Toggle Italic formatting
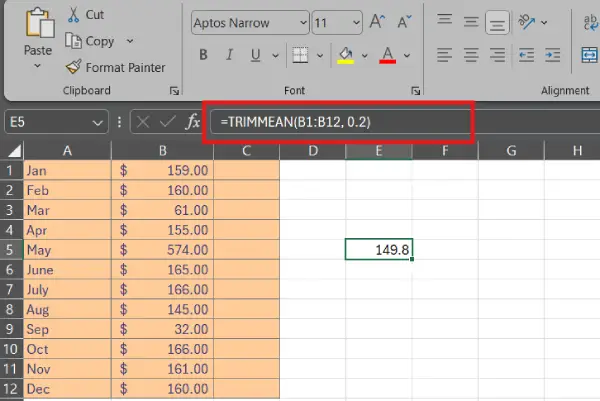Viewport: 600px width, 401px height. point(229,55)
